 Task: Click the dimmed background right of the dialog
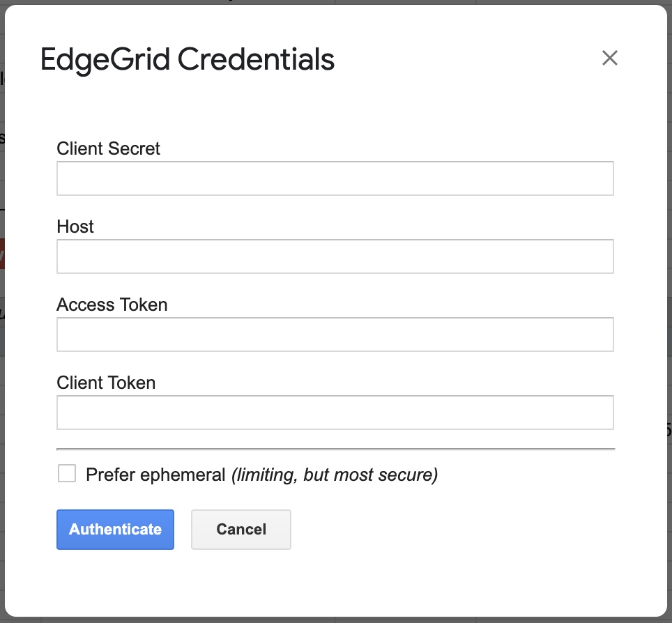click(x=669, y=311)
